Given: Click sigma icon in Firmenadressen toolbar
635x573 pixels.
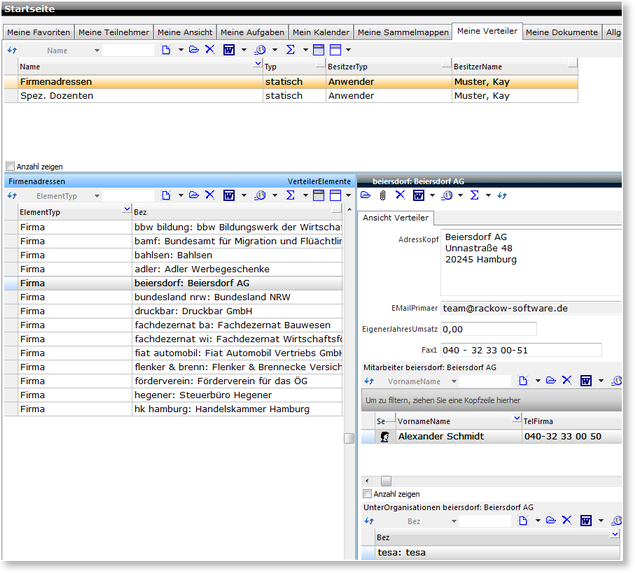Looking at the screenshot, I should coord(290,195).
